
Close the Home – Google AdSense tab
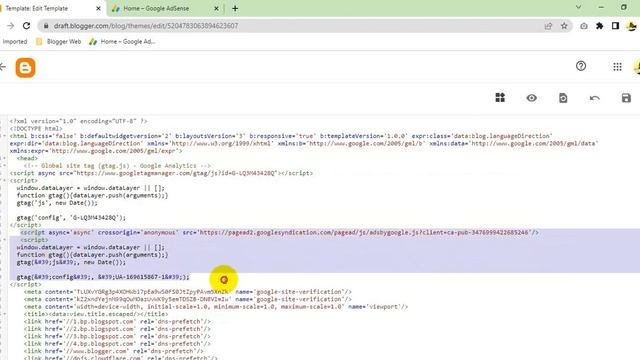(x=216, y=8)
